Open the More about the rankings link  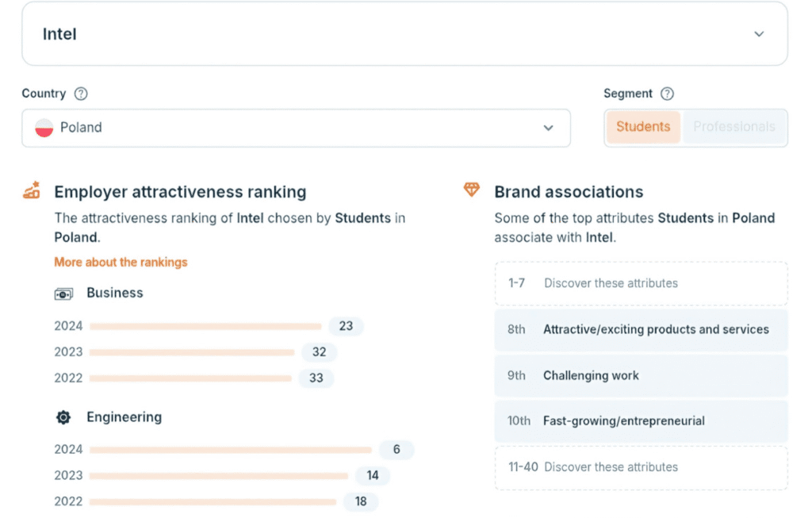point(121,262)
